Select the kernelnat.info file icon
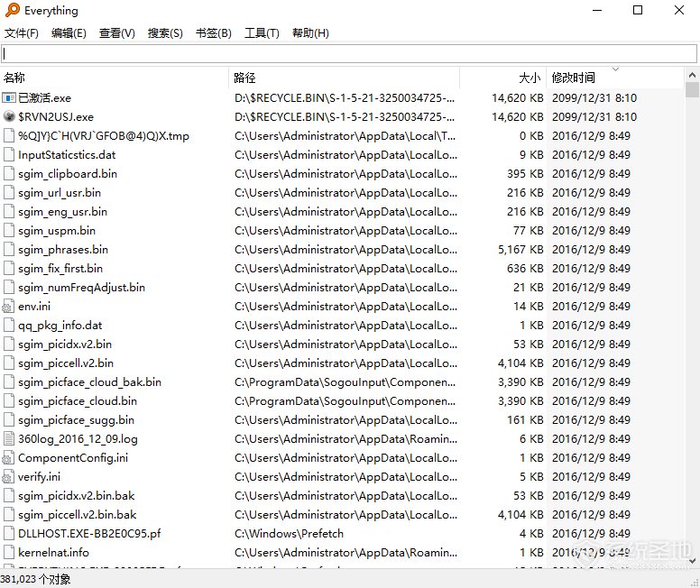 tap(8, 553)
